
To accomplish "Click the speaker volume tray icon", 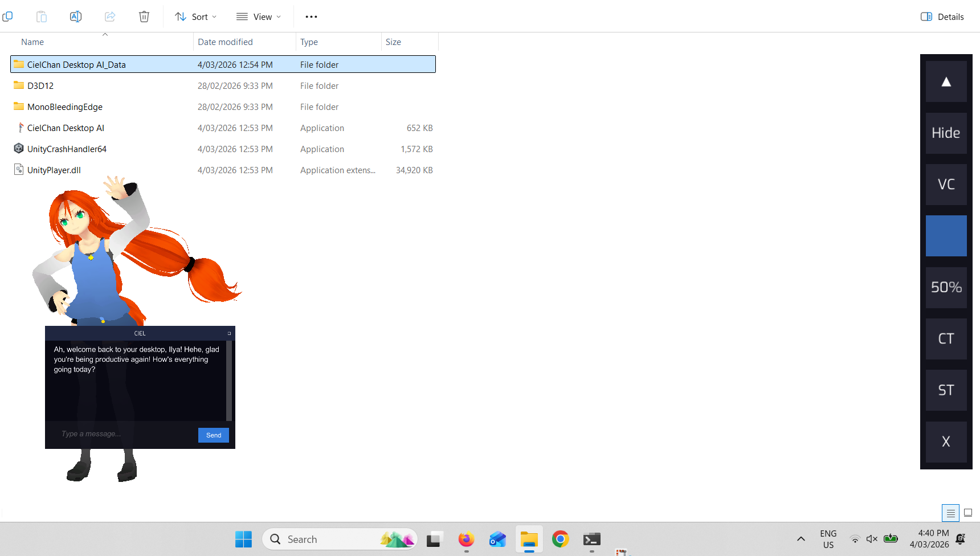I will tap(871, 539).
